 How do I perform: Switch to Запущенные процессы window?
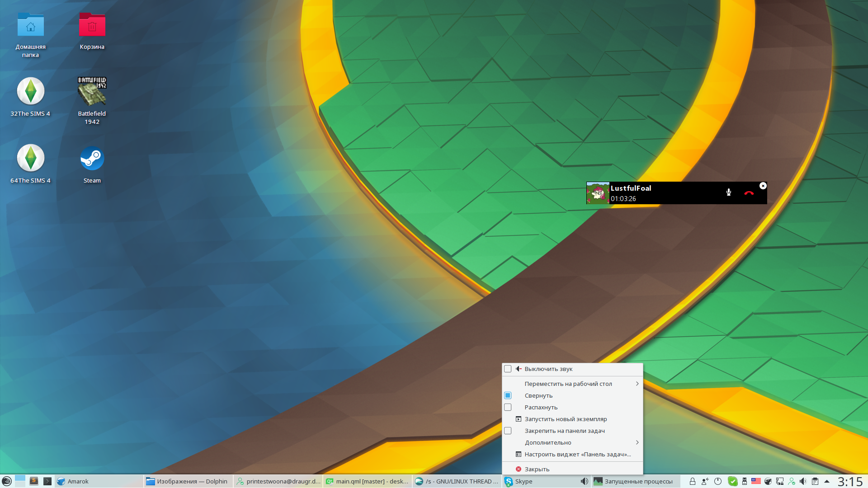(636, 481)
